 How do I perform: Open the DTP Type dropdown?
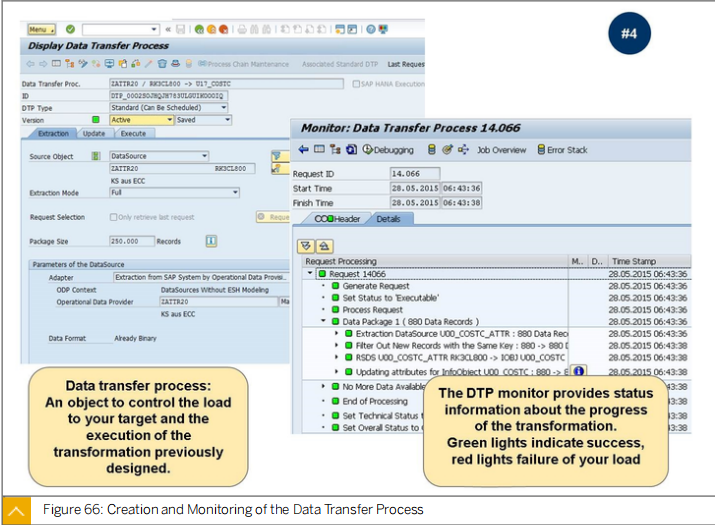pos(224,108)
